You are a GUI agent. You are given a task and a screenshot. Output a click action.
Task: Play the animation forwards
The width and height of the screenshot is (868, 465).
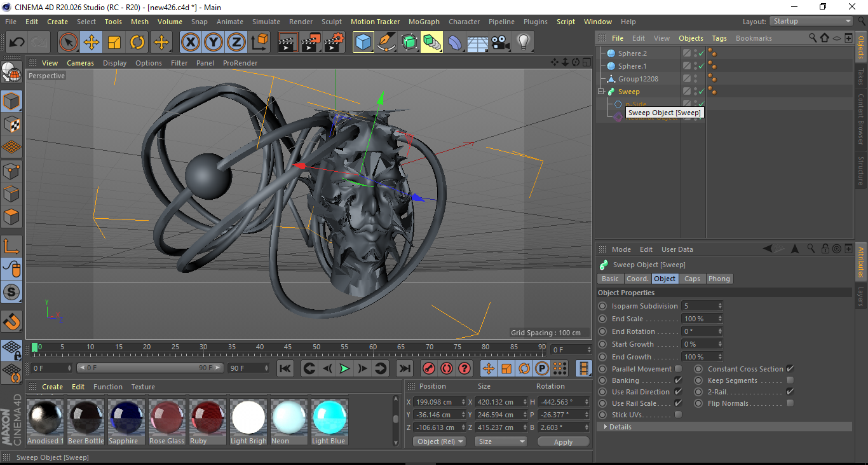tap(344, 368)
